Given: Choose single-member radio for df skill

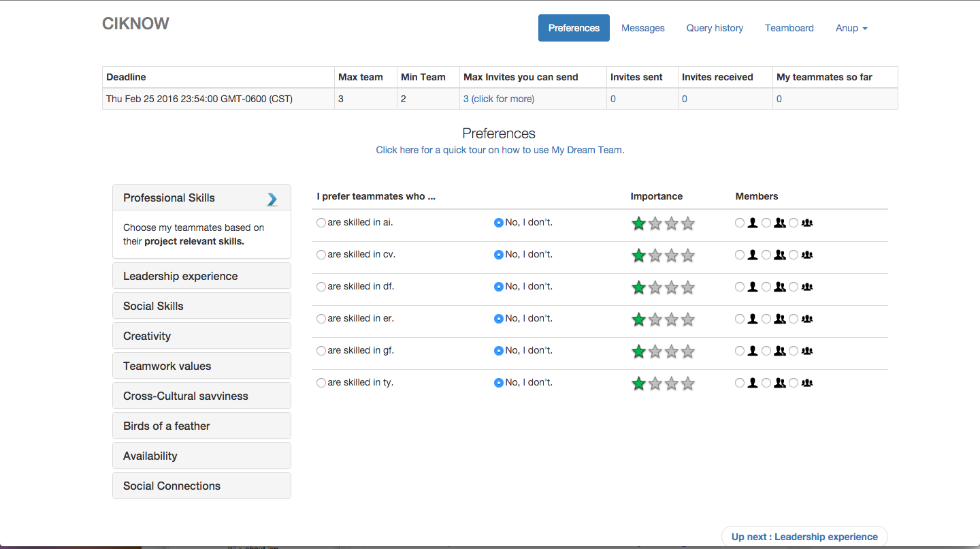Looking at the screenshot, I should (x=740, y=287).
